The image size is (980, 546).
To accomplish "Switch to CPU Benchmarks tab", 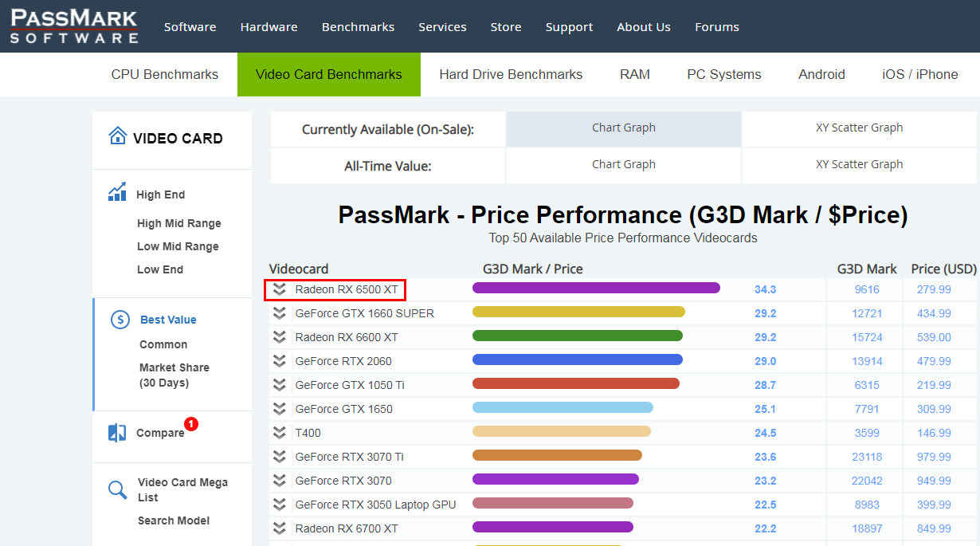I will pyautogui.click(x=165, y=74).
